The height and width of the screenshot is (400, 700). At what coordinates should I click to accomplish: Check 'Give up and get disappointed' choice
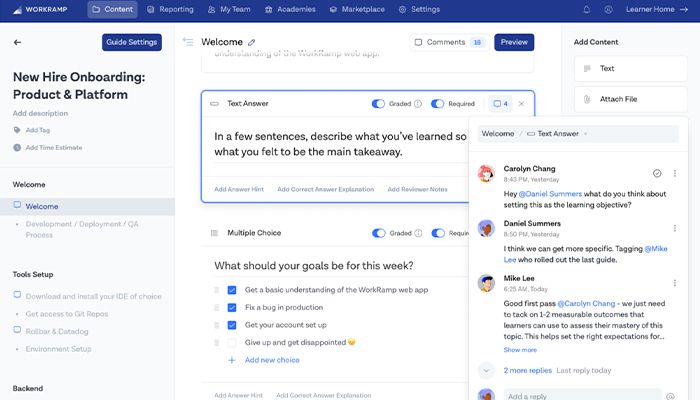tap(232, 342)
